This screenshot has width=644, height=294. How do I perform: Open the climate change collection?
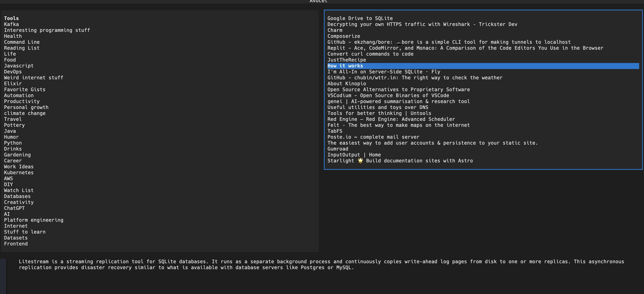[25, 113]
